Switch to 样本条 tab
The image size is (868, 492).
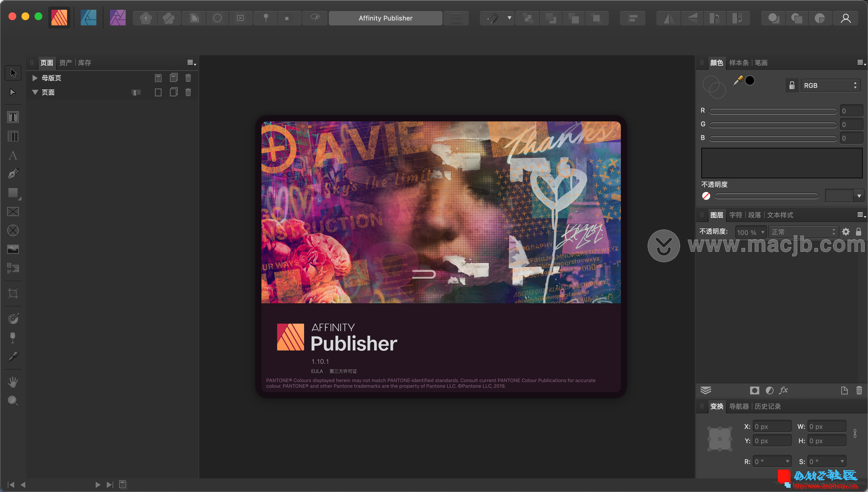click(x=738, y=63)
